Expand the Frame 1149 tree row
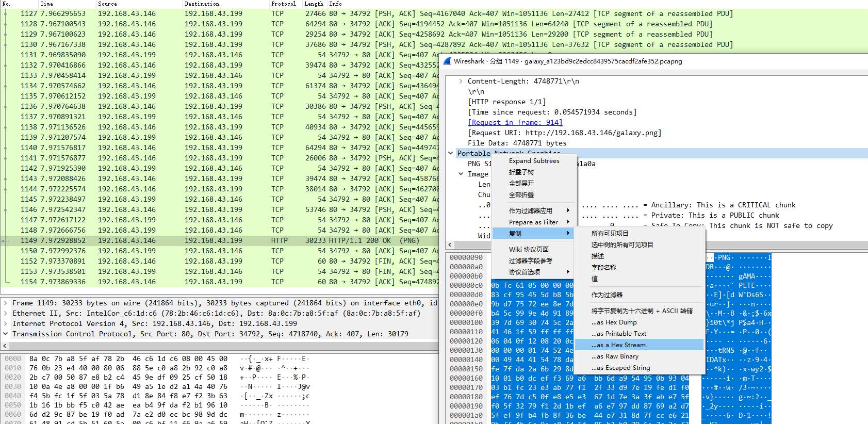868x424 pixels. pyautogui.click(x=6, y=303)
